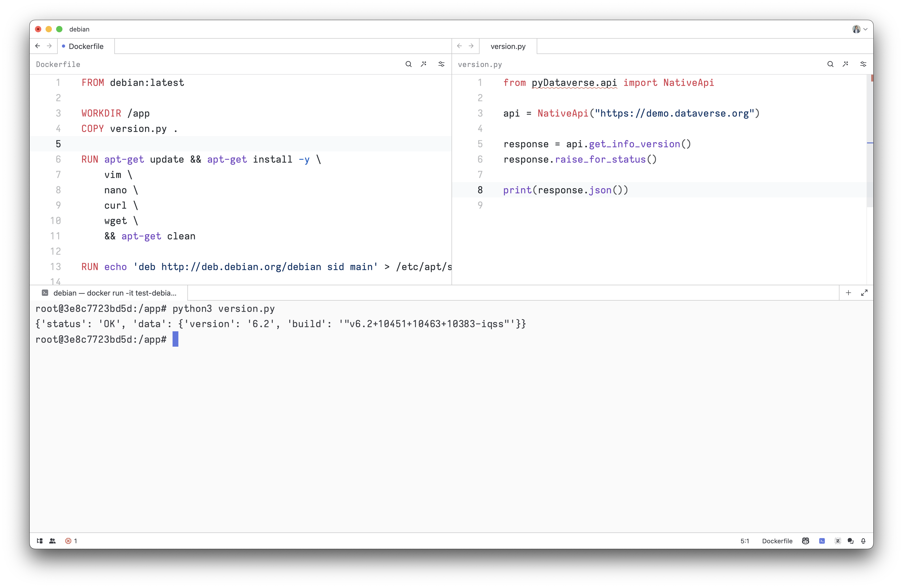Select the version.py tab
This screenshot has height=588, width=903.
click(x=508, y=46)
